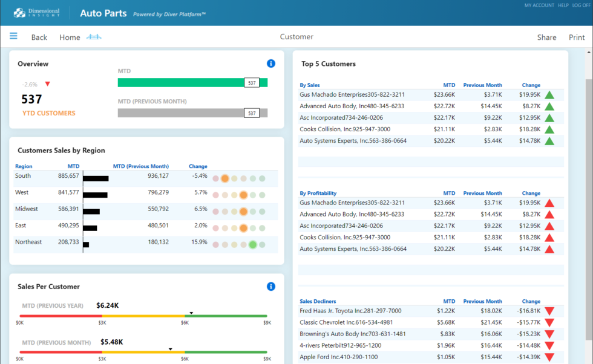Navigate to Home
Screen dimensions: 593x364
tap(70, 37)
